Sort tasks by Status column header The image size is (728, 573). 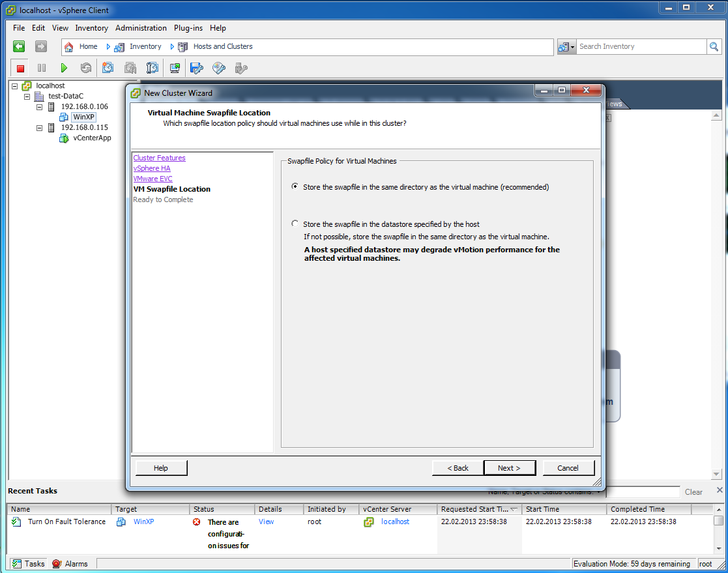tap(222, 509)
